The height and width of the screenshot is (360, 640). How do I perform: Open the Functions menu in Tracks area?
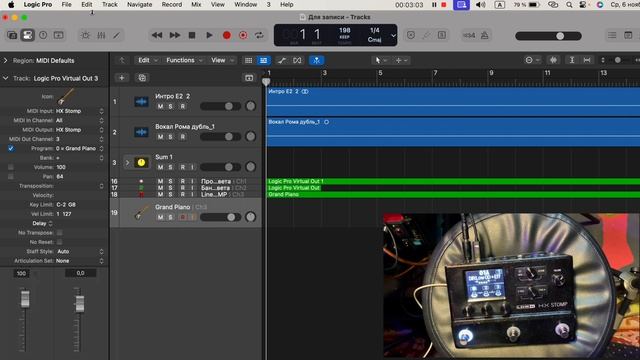click(184, 60)
